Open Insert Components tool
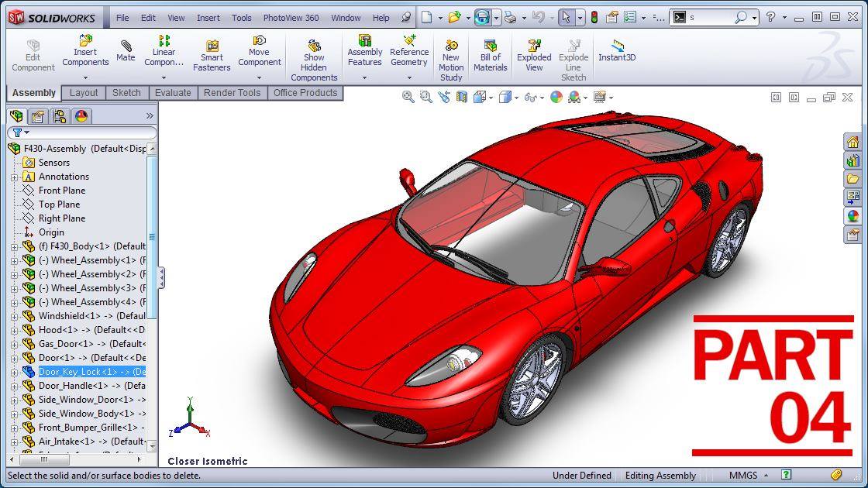This screenshot has width=868, height=488. point(85,52)
